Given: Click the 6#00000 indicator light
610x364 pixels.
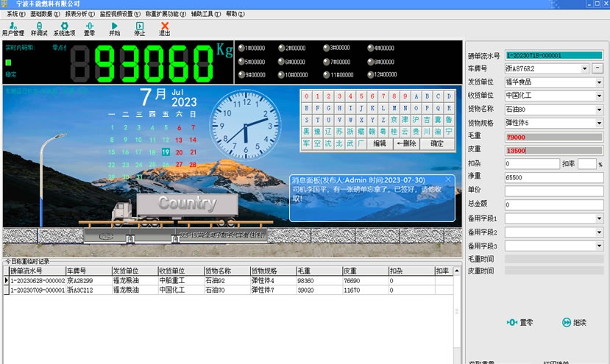Looking at the screenshot, I should 282,62.
